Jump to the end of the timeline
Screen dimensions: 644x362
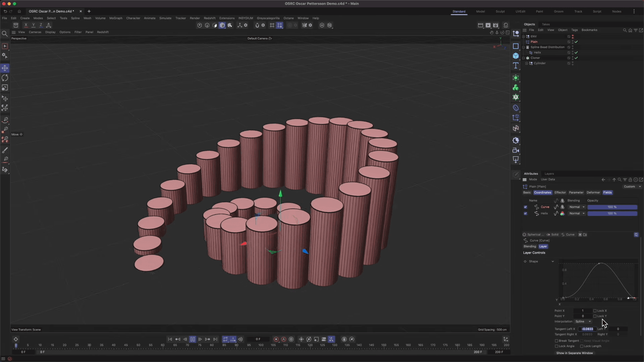215,339
